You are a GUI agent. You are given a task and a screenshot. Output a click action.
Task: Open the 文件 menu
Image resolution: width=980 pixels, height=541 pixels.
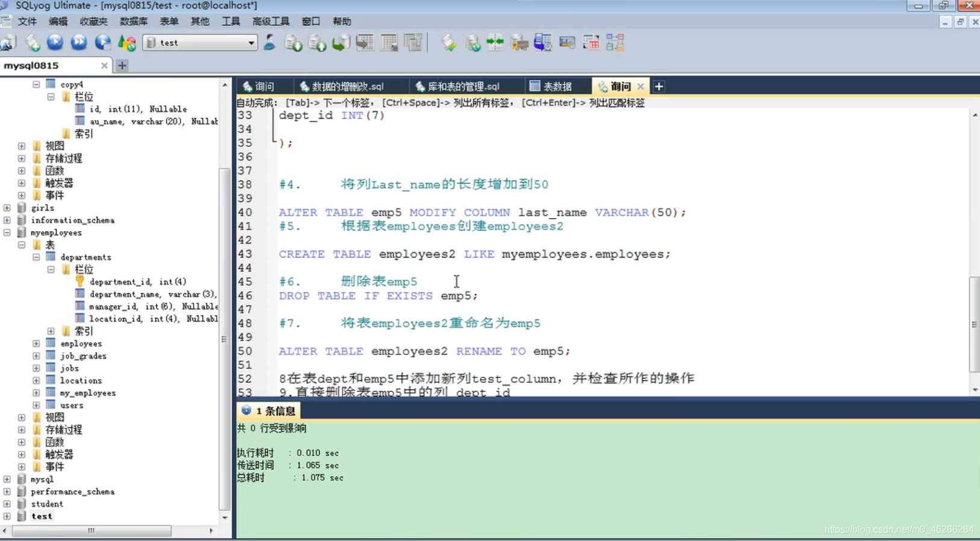click(27, 21)
